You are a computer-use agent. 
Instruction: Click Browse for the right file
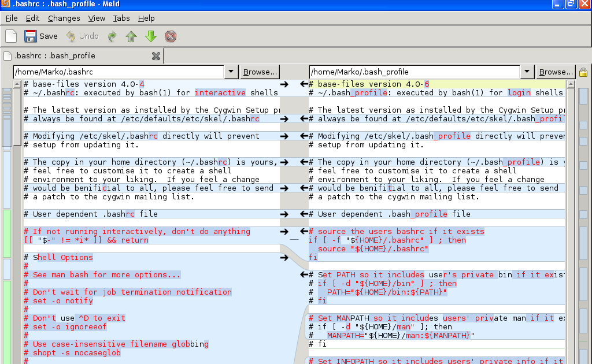point(556,71)
